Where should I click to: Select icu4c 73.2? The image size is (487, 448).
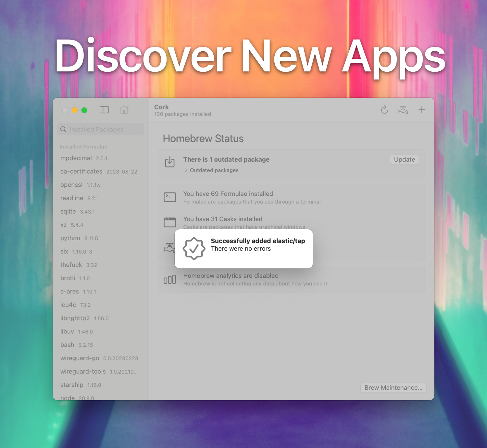pos(100,305)
